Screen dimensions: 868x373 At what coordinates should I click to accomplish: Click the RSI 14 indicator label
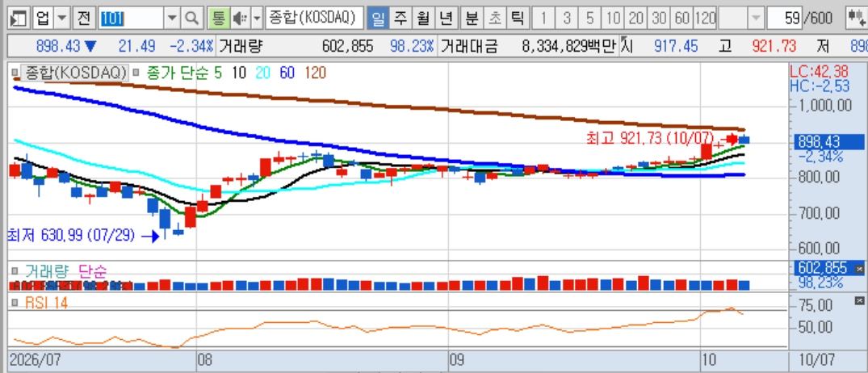click(46, 303)
